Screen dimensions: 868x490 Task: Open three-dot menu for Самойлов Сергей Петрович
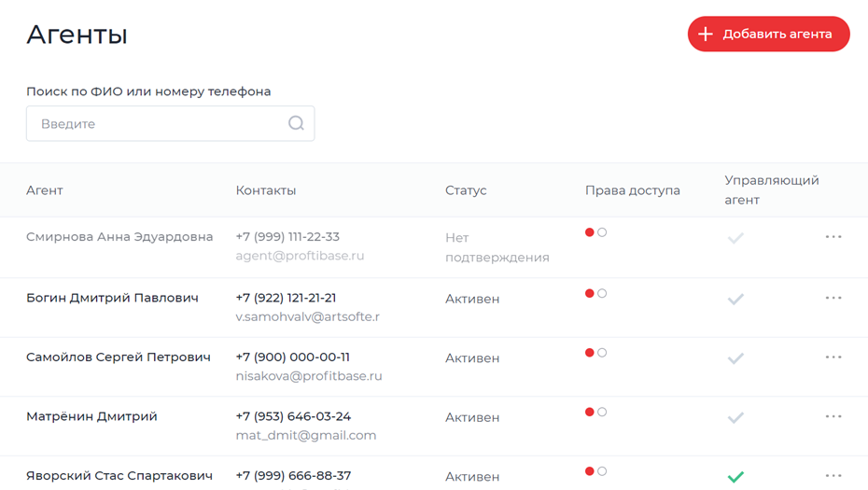click(x=833, y=357)
